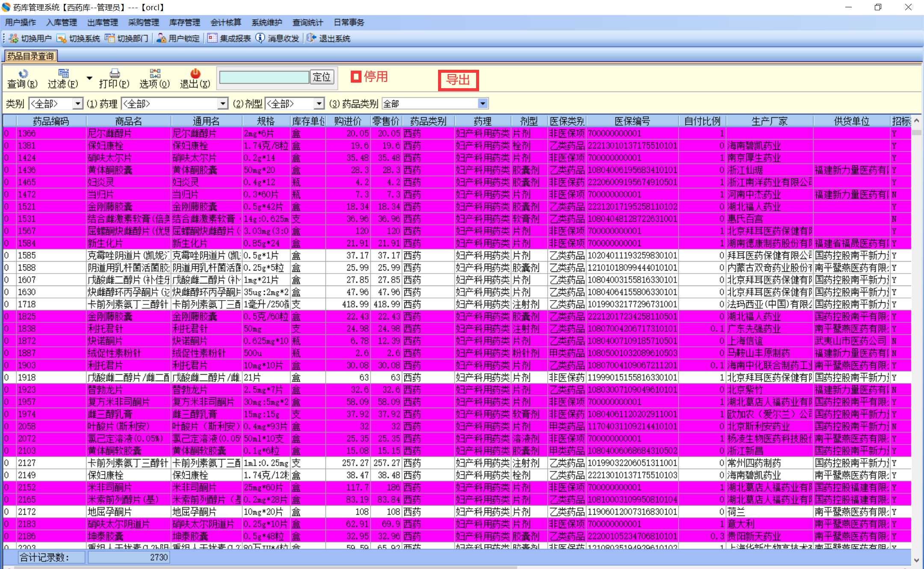924x569 pixels.
Task: Open the 集成报表 integrated reports icon
Action: click(x=212, y=39)
